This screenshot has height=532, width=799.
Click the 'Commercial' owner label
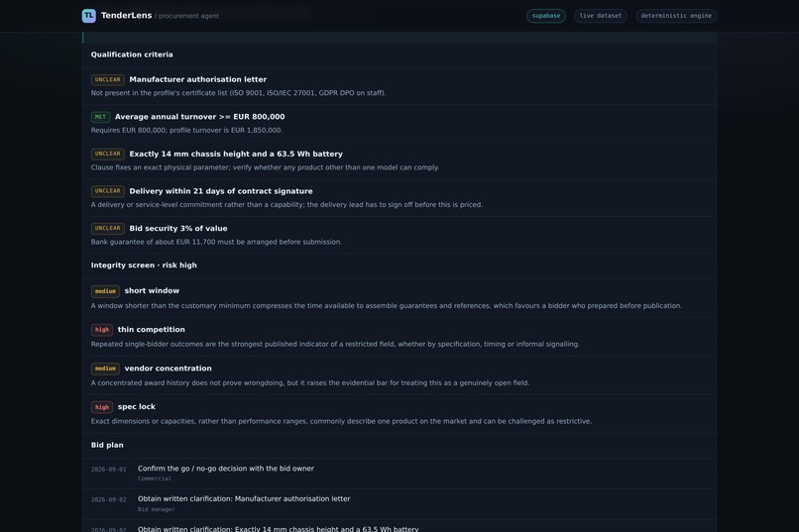pyautogui.click(x=155, y=479)
